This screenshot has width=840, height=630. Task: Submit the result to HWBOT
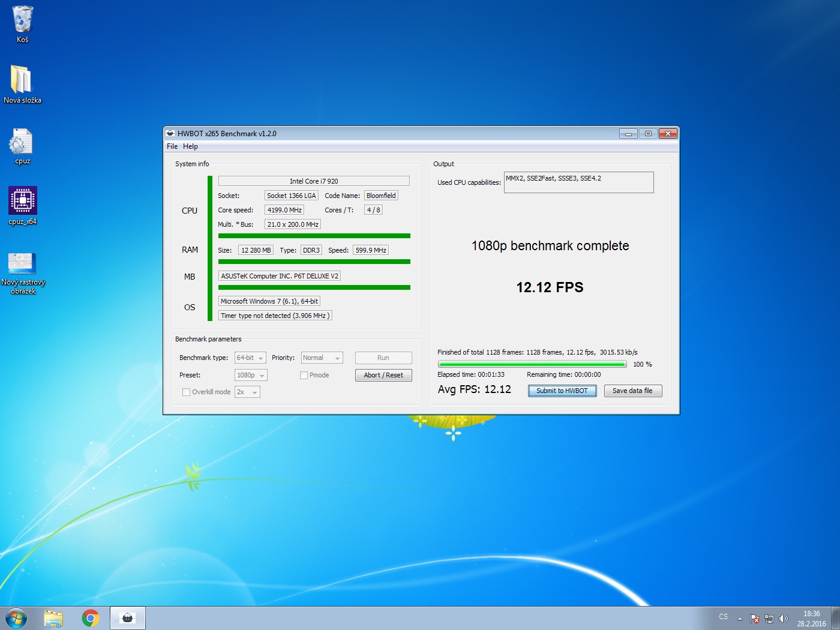562,391
